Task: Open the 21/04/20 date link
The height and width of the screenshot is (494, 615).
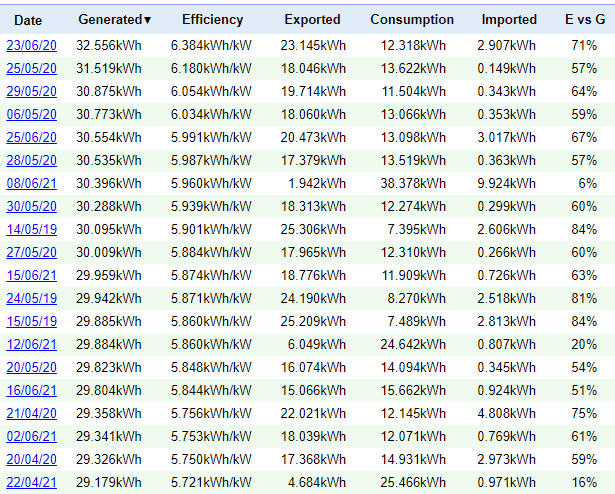Action: [31, 414]
